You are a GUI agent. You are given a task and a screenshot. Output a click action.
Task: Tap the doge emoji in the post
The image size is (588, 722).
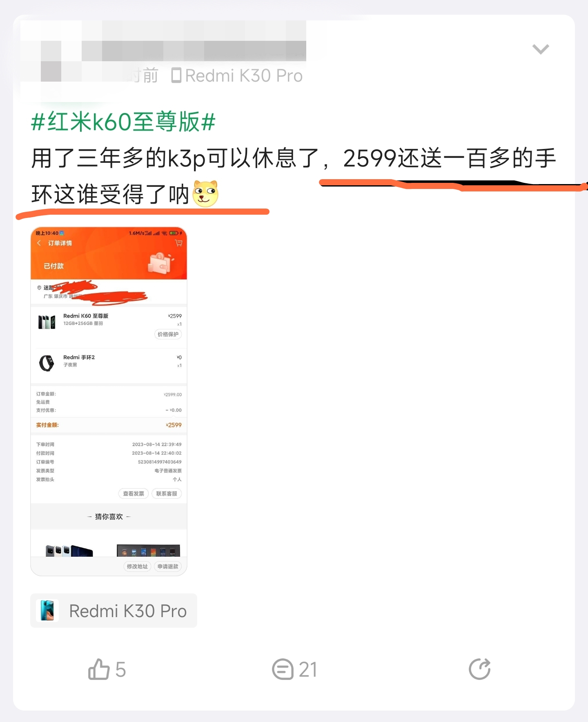coord(205,193)
